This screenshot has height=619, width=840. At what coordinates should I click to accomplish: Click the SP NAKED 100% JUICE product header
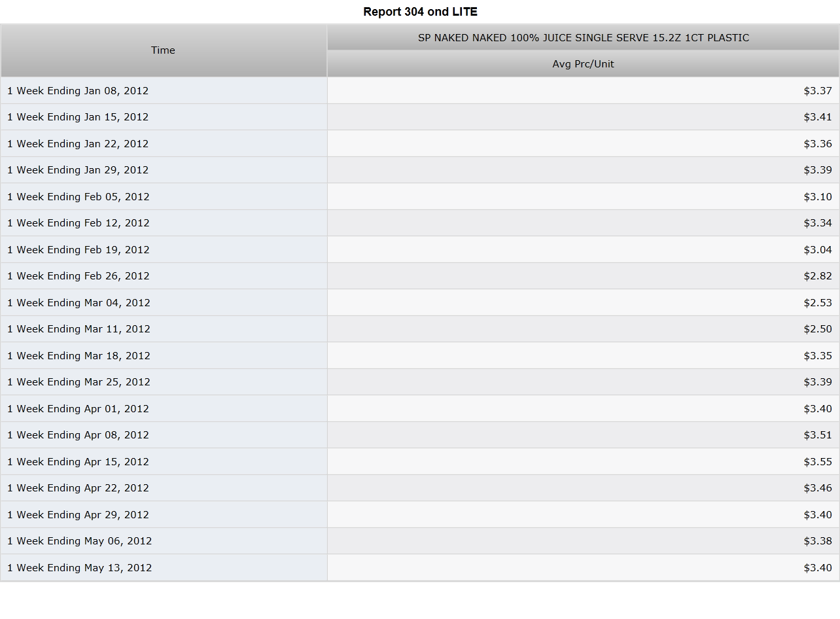tap(584, 38)
